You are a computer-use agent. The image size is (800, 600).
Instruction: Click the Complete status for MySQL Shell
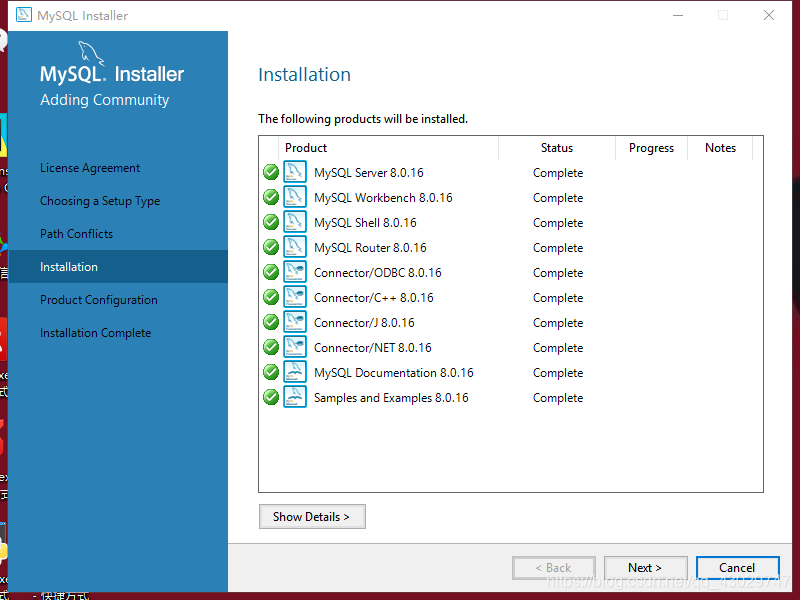(x=557, y=222)
